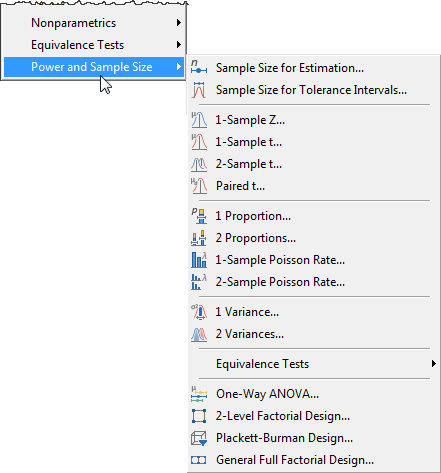This screenshot has height=473, width=441.
Task: Click the 2 Variances overlapping curves icon
Action: (x=199, y=334)
